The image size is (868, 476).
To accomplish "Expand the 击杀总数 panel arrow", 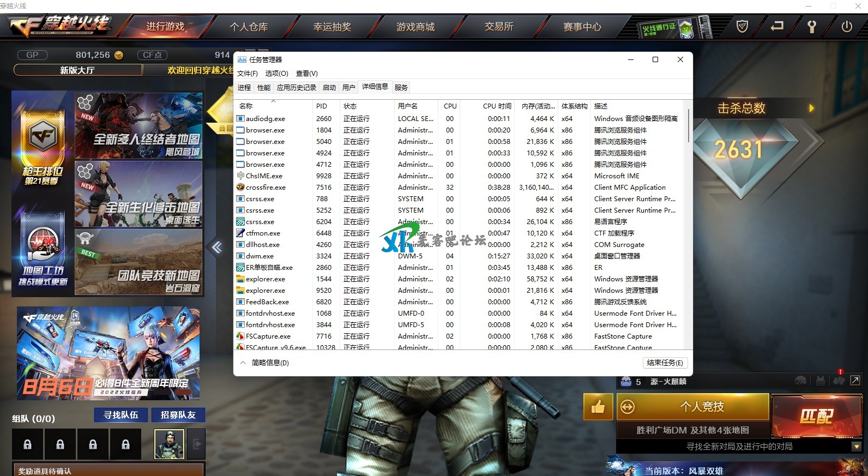I will [811, 109].
